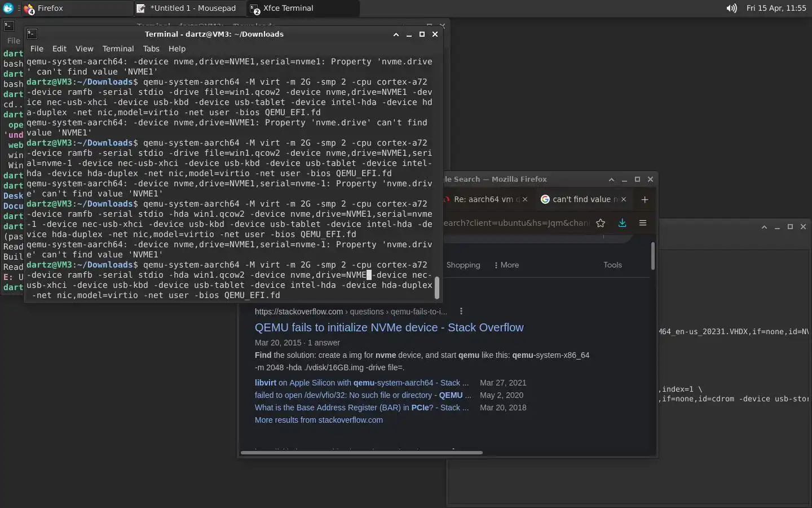The height and width of the screenshot is (508, 812).
Task: Click at the cursor after NVME in command
Action: [x=369, y=275]
